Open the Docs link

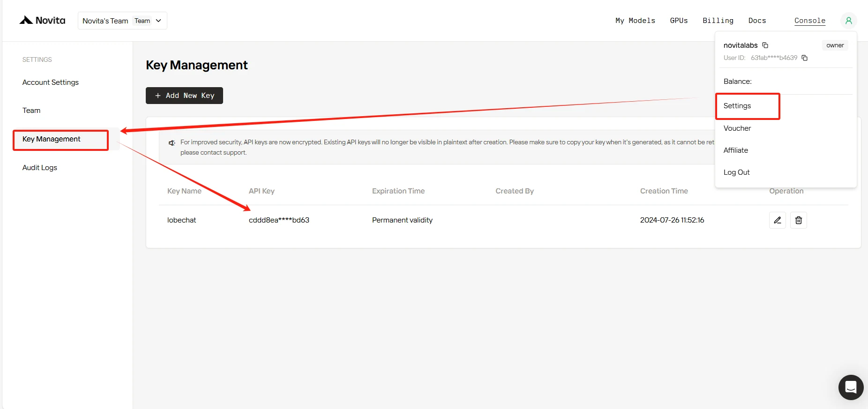pyautogui.click(x=757, y=21)
